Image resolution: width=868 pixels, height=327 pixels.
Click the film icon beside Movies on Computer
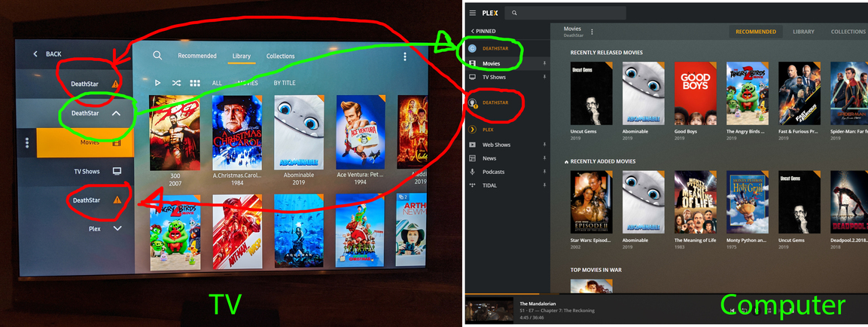tap(472, 64)
